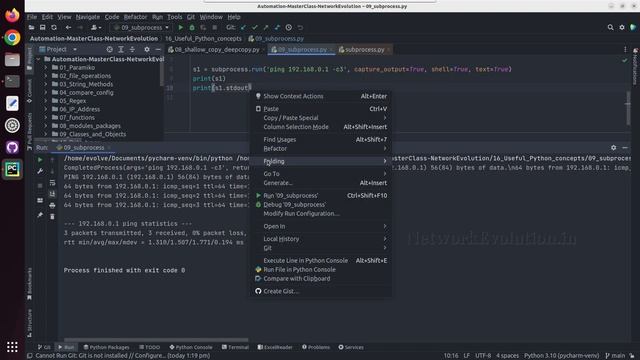The width and height of the screenshot is (640, 360).
Task: Click the Open folder icon in toolbar
Action: click(x=31, y=27)
